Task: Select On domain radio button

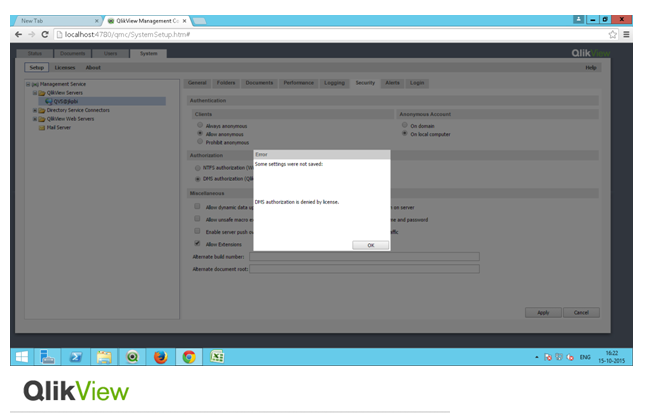Action: coord(405,125)
